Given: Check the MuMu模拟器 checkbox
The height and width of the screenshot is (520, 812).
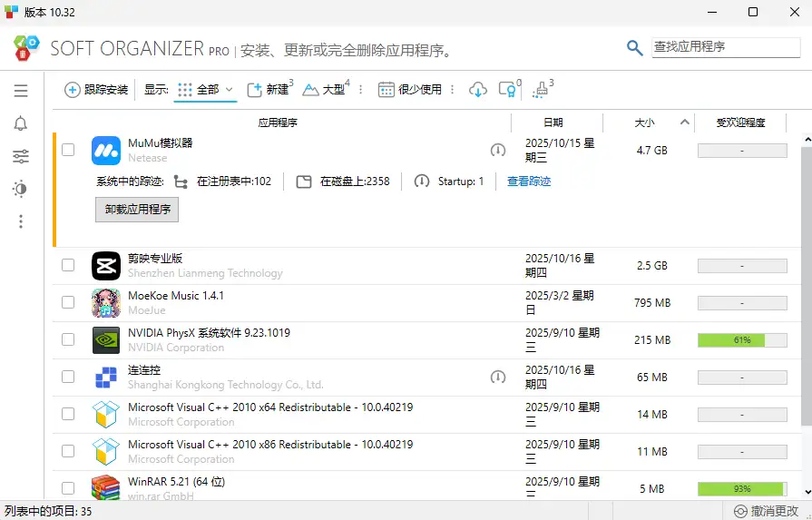Looking at the screenshot, I should point(68,150).
